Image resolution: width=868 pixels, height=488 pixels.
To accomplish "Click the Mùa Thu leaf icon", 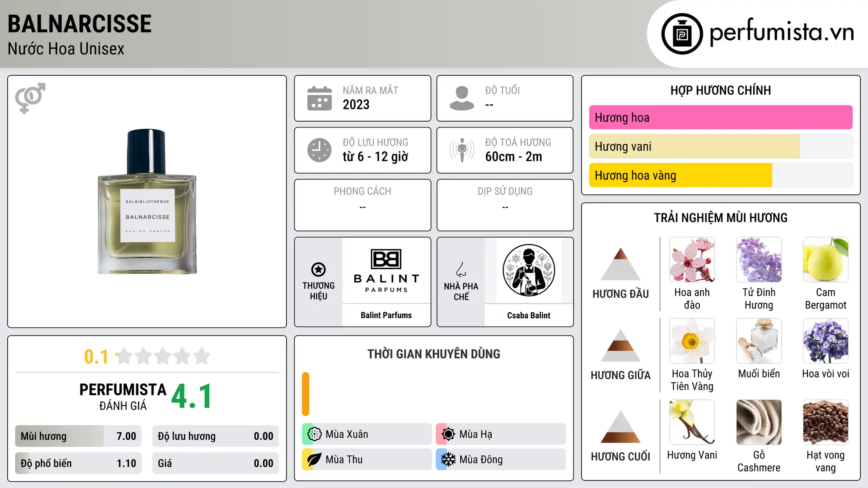I will point(314,460).
